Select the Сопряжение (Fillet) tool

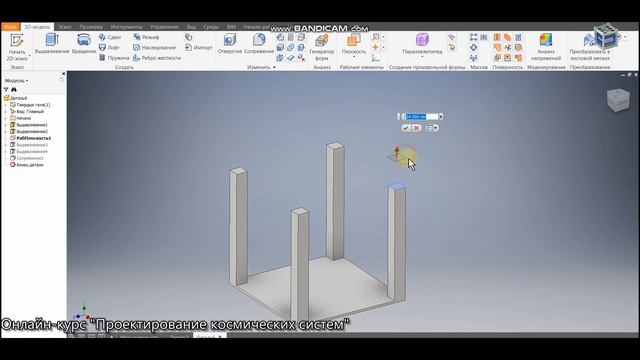tap(259, 44)
